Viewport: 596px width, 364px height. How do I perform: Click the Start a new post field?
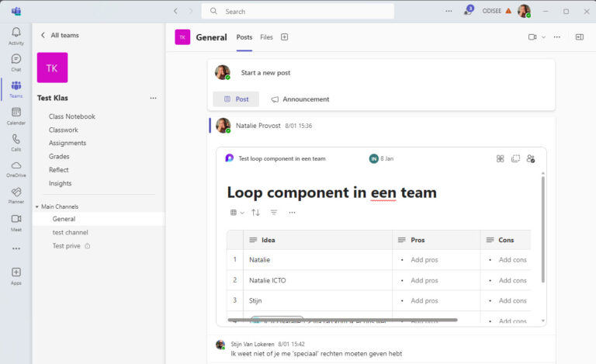[265, 73]
